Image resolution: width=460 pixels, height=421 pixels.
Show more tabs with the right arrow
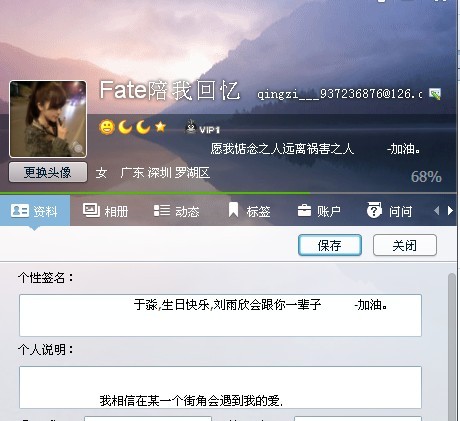[x=450, y=211]
